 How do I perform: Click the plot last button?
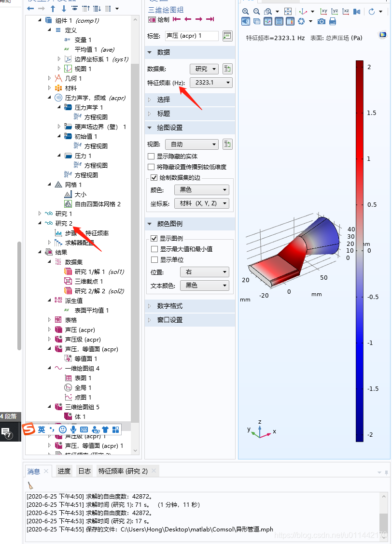[210, 19]
